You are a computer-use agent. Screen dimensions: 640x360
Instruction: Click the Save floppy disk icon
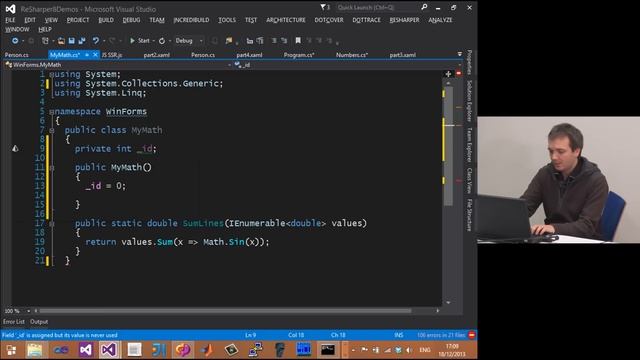pyautogui.click(x=71, y=41)
